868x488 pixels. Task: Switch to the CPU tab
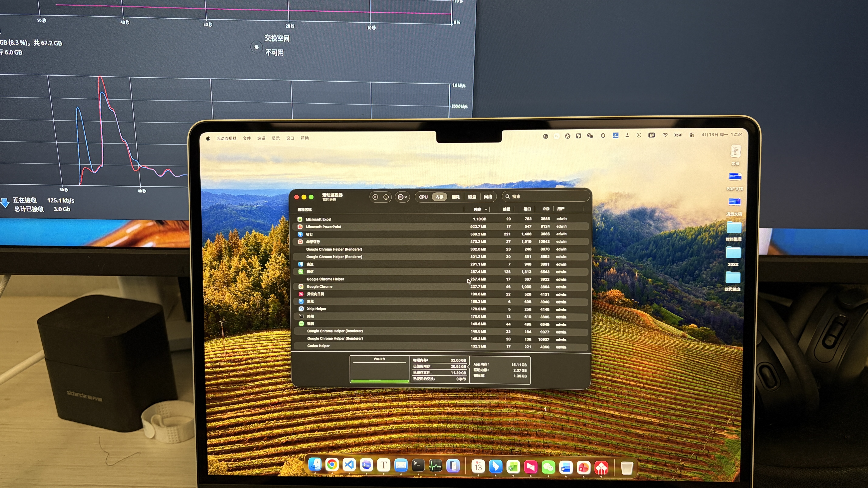(x=423, y=197)
